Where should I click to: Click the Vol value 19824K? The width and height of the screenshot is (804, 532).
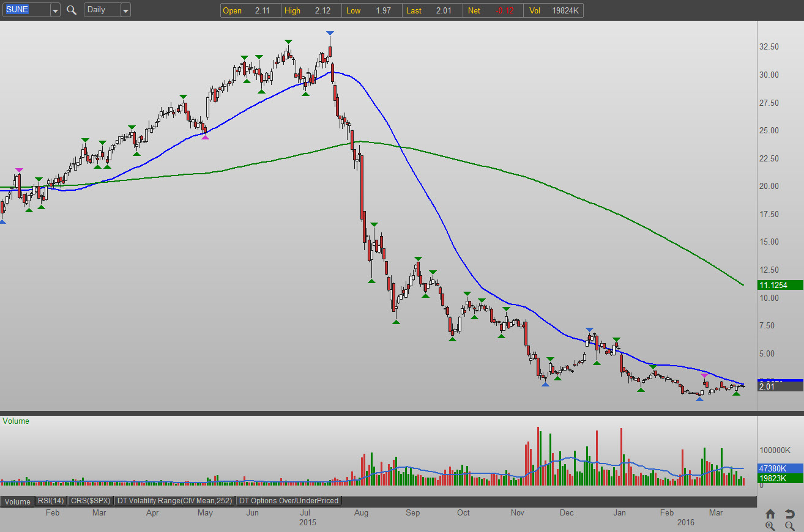tap(566, 10)
